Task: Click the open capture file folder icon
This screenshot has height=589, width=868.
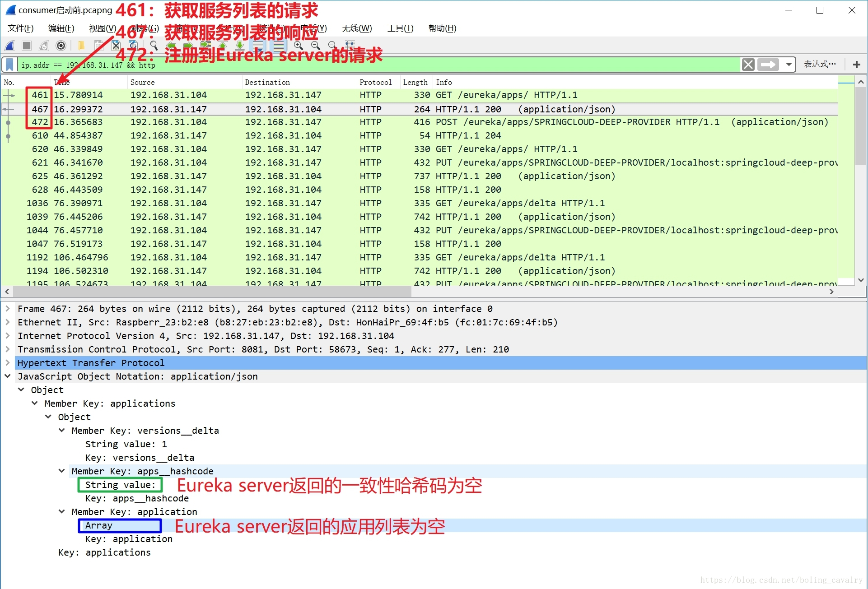Action: point(81,46)
